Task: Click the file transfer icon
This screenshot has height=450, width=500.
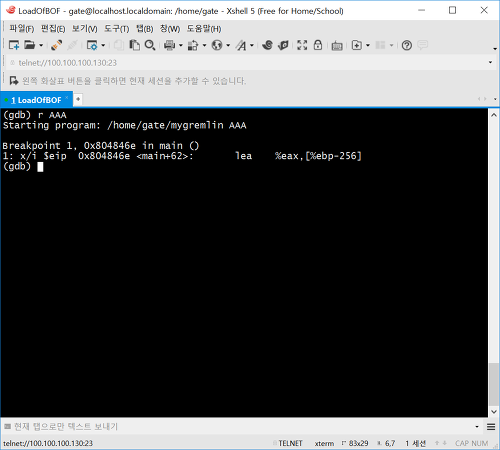Action: [x=193, y=45]
